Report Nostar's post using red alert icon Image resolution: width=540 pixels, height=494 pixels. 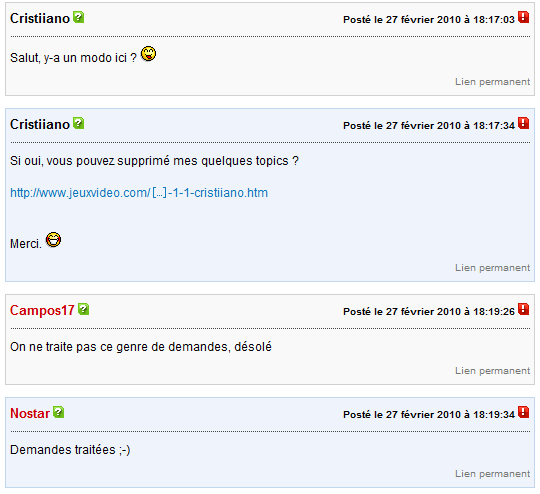[523, 412]
